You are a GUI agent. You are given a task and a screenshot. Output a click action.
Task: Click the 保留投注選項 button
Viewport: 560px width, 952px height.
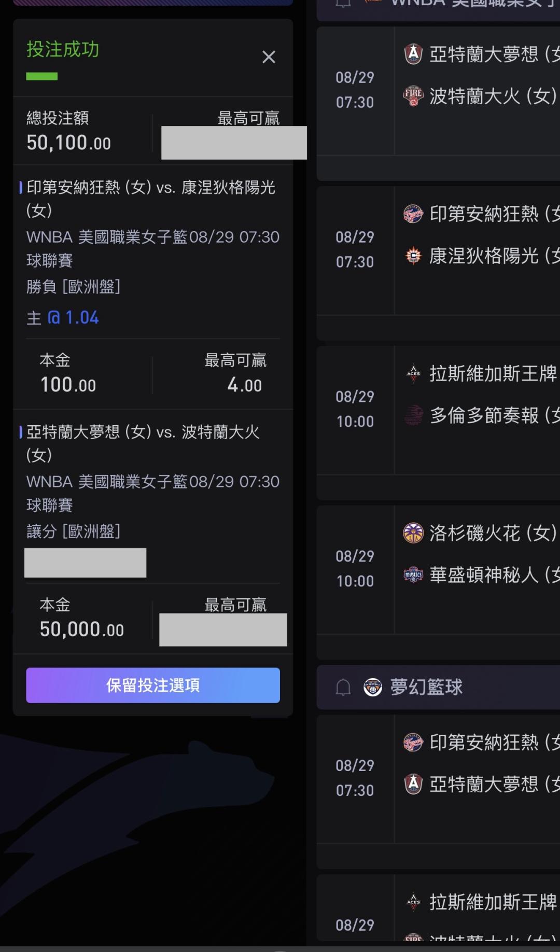(x=153, y=685)
